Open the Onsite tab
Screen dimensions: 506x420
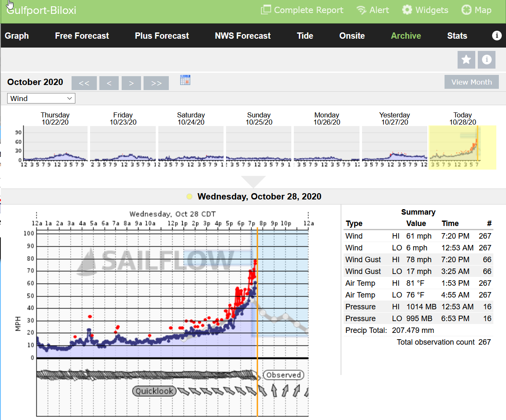(352, 36)
